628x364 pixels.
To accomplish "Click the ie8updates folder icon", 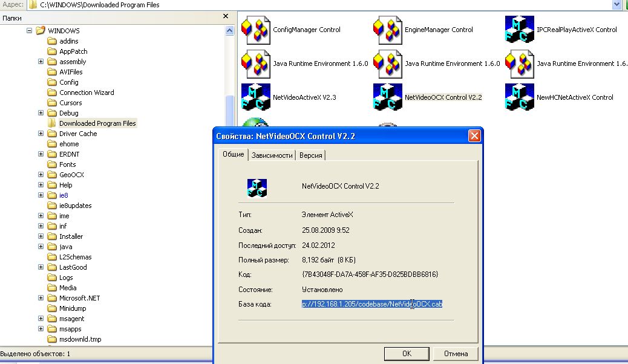I will click(x=52, y=206).
